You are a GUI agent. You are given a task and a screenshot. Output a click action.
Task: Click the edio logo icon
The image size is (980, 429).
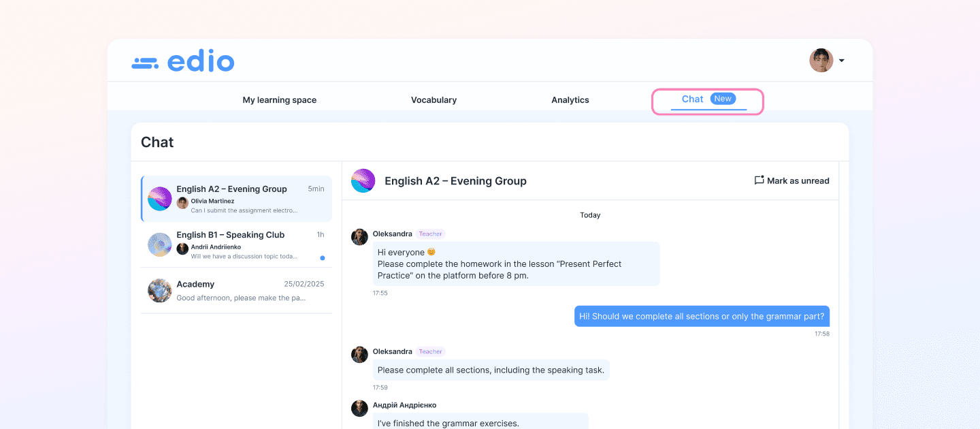coord(144,61)
